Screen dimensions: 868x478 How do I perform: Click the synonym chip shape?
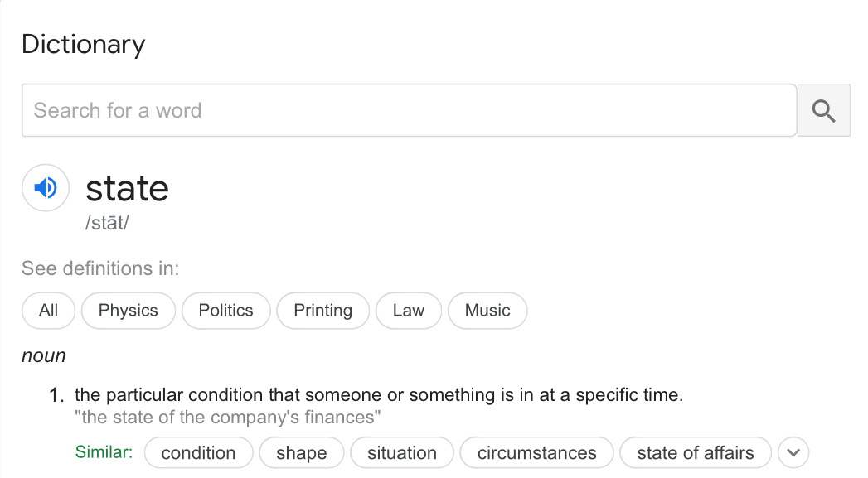pyautogui.click(x=301, y=453)
